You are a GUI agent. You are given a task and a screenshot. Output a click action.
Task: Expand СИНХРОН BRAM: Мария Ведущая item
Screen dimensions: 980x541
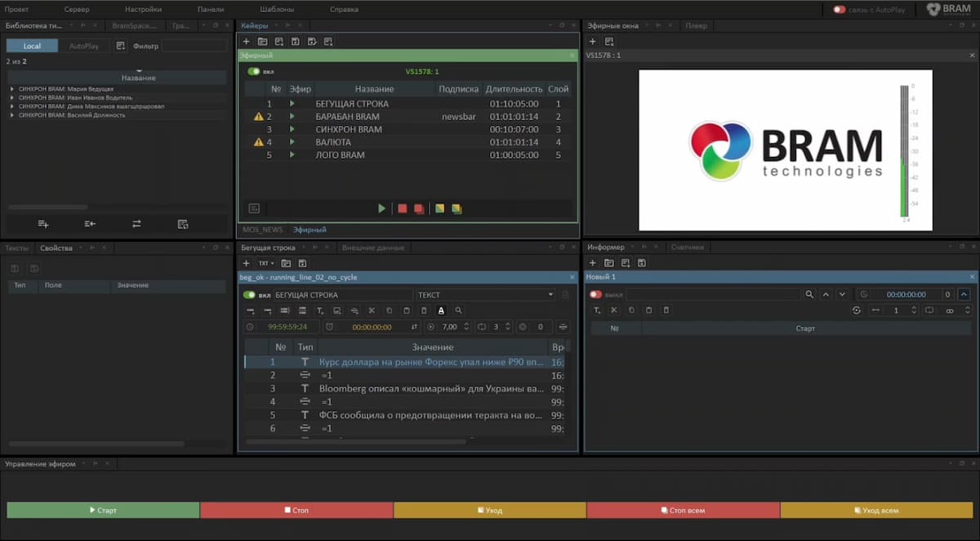12,88
